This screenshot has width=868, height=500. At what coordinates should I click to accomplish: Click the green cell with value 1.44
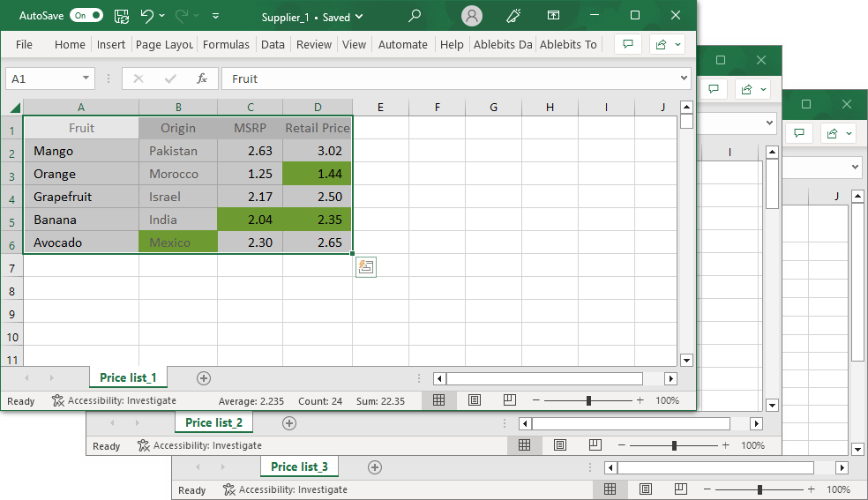318,174
